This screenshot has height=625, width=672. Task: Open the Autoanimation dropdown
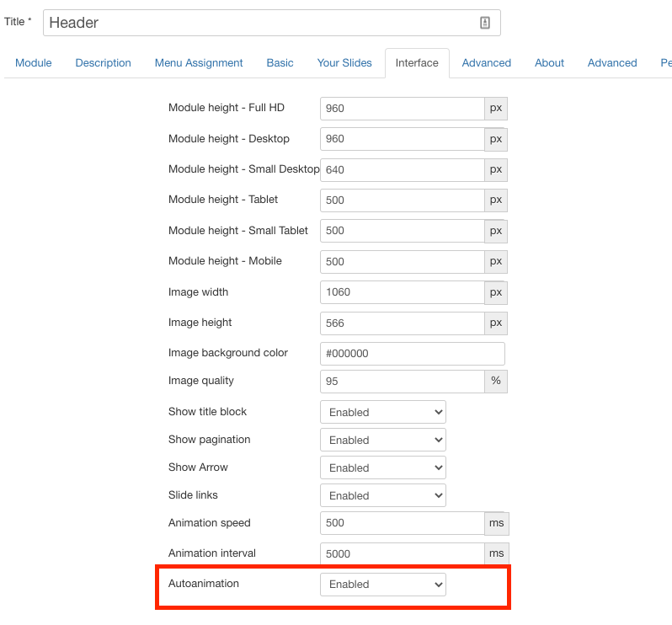click(382, 585)
